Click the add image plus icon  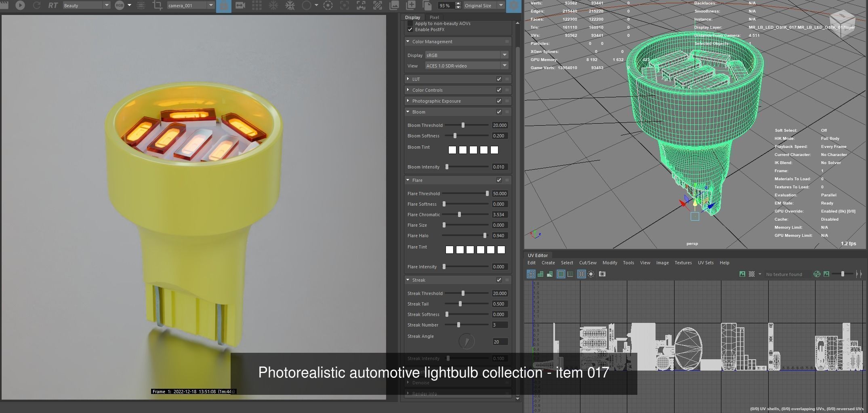tap(410, 5)
